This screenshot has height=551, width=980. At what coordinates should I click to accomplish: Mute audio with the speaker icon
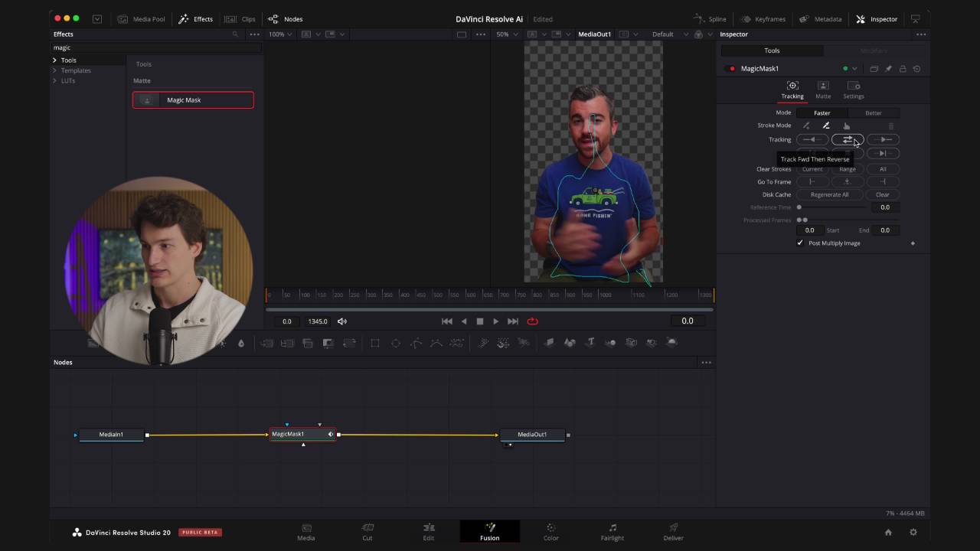342,321
